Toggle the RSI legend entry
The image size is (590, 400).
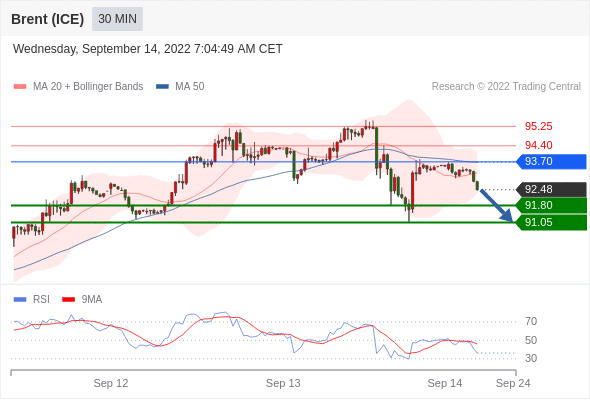tap(32, 300)
